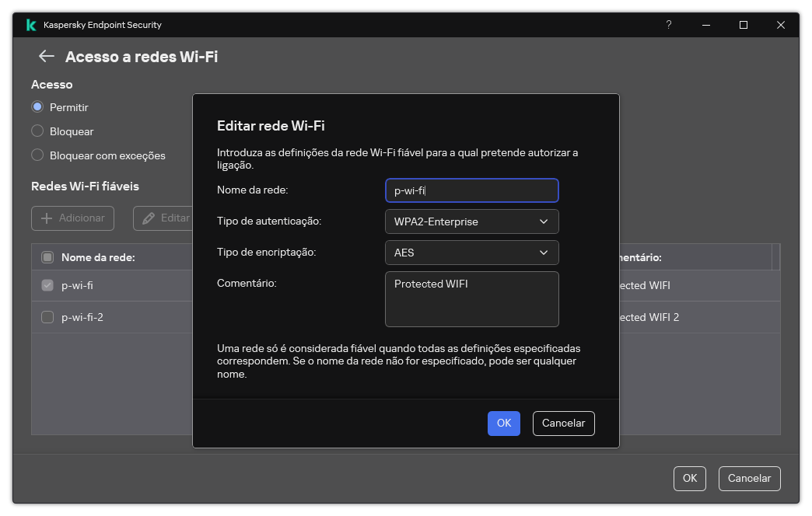812x516 pixels.
Task: Open help via the question mark icon
Action: click(x=668, y=25)
